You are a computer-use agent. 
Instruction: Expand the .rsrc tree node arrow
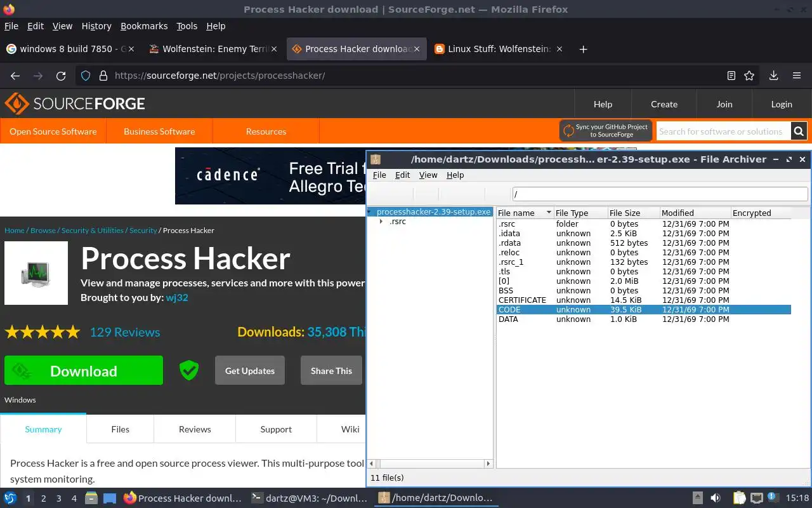pos(381,222)
